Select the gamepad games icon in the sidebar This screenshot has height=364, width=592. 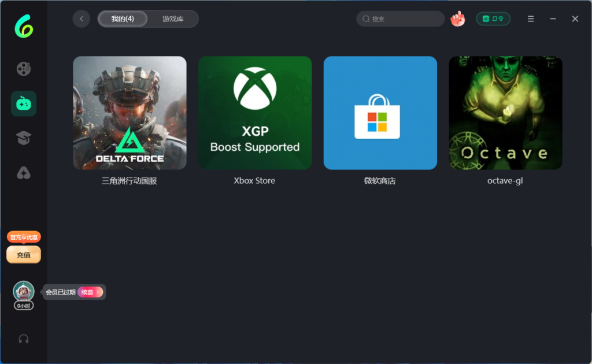(x=23, y=103)
